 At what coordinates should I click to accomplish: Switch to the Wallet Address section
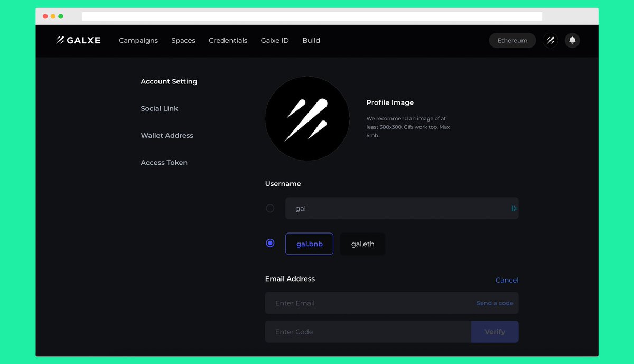click(x=167, y=135)
